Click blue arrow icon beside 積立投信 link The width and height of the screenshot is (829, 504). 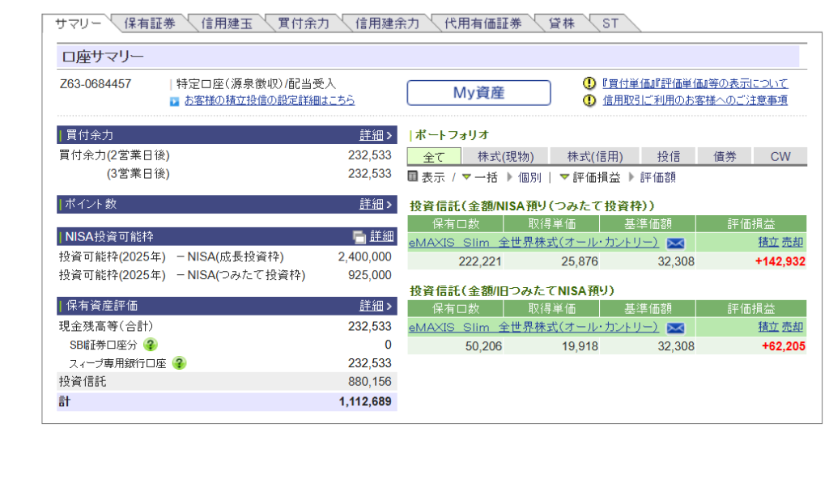174,101
